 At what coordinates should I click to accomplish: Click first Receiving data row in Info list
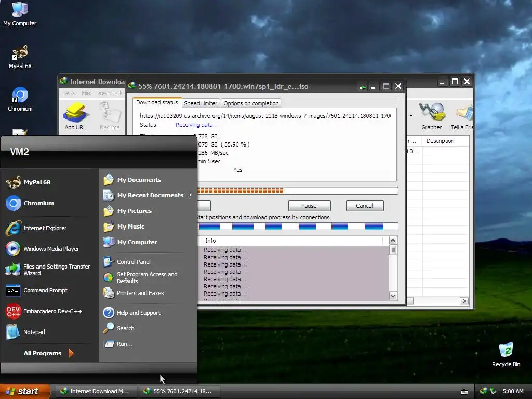tap(225, 250)
